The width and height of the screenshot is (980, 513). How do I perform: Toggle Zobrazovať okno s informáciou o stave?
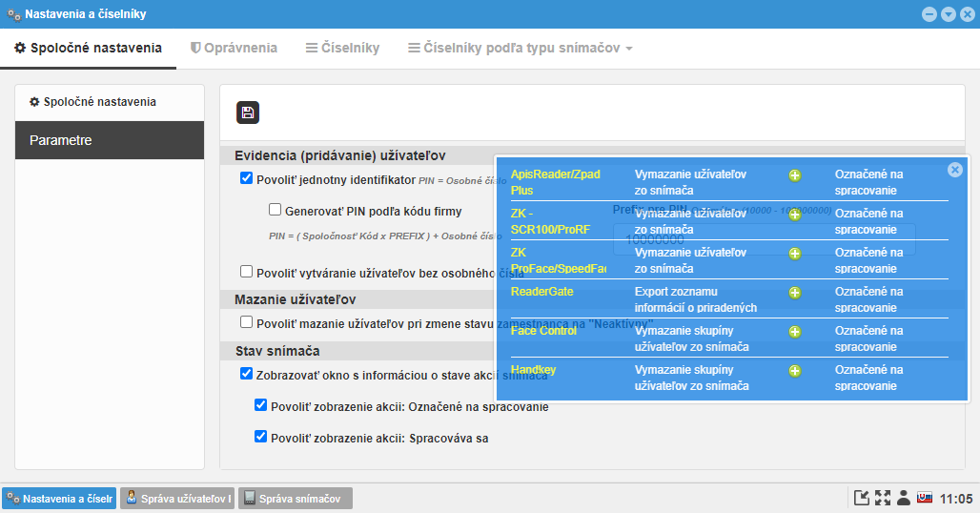tap(246, 374)
